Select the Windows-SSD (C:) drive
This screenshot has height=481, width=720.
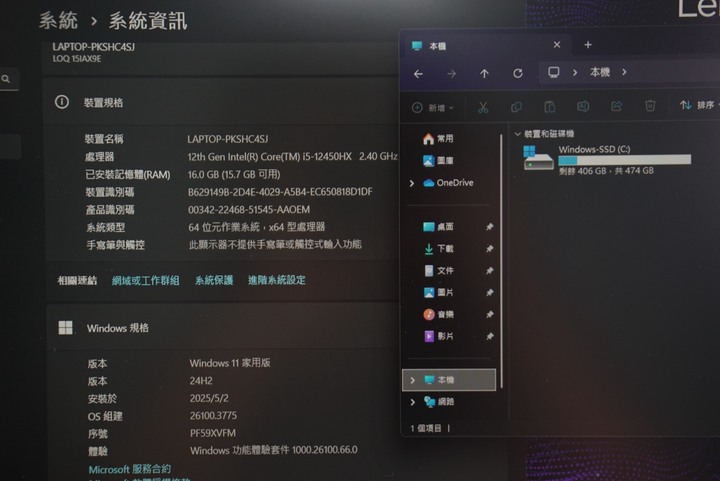pyautogui.click(x=607, y=160)
